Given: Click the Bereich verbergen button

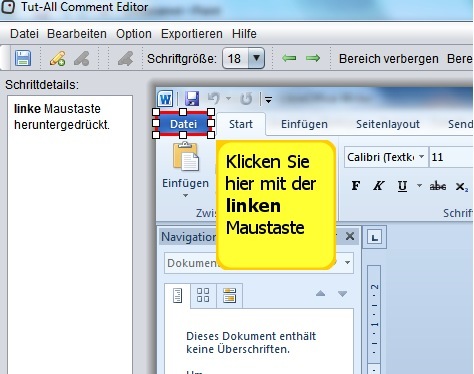Looking at the screenshot, I should click(389, 59).
